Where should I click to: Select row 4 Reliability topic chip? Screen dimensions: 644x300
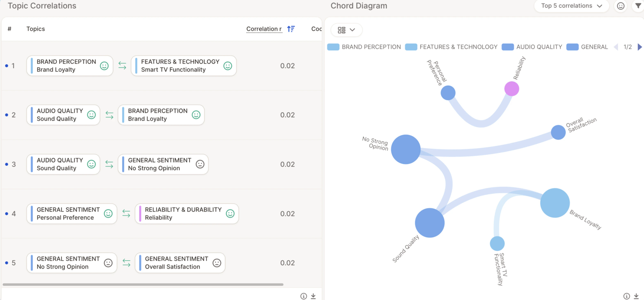click(187, 214)
